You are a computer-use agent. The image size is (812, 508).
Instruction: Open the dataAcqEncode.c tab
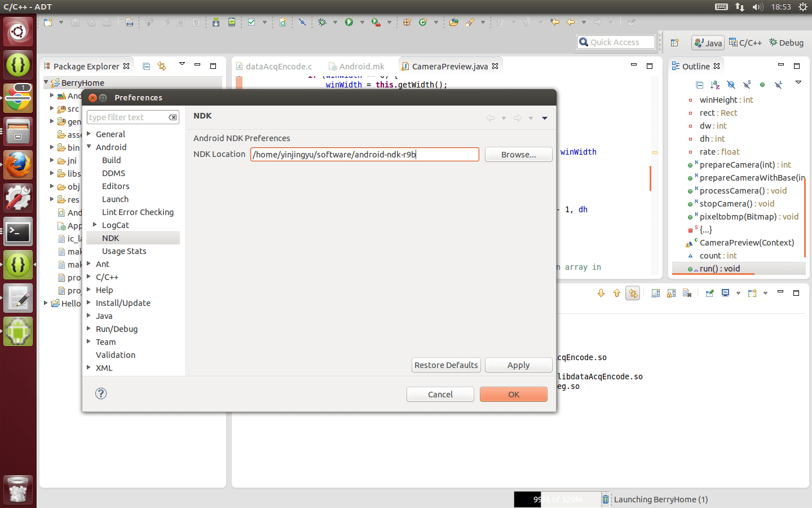279,66
